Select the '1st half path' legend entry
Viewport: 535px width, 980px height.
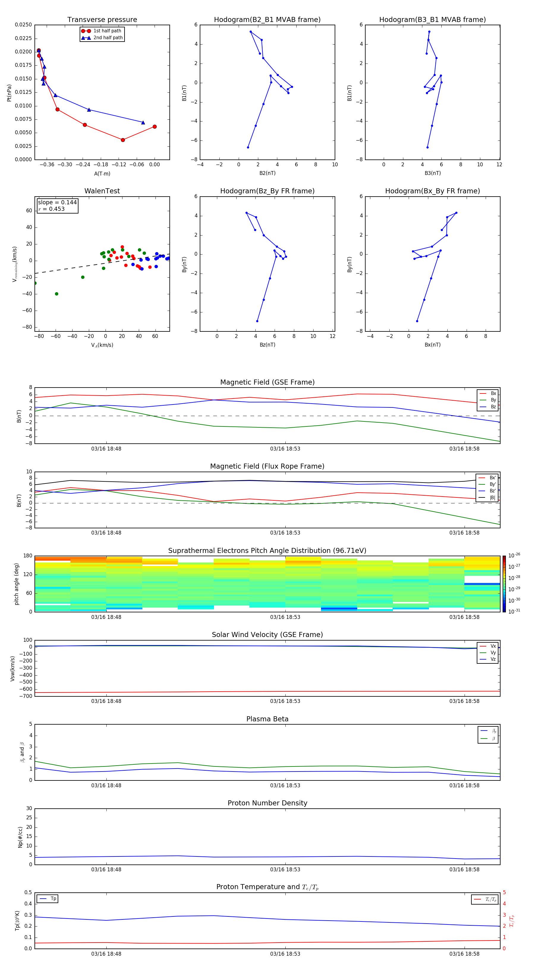coord(102,31)
